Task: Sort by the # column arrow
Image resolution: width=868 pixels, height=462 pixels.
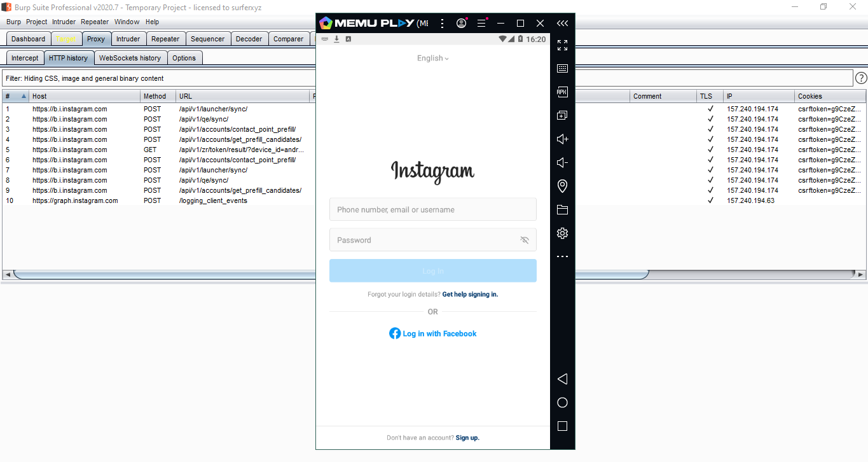Action: 24,96
